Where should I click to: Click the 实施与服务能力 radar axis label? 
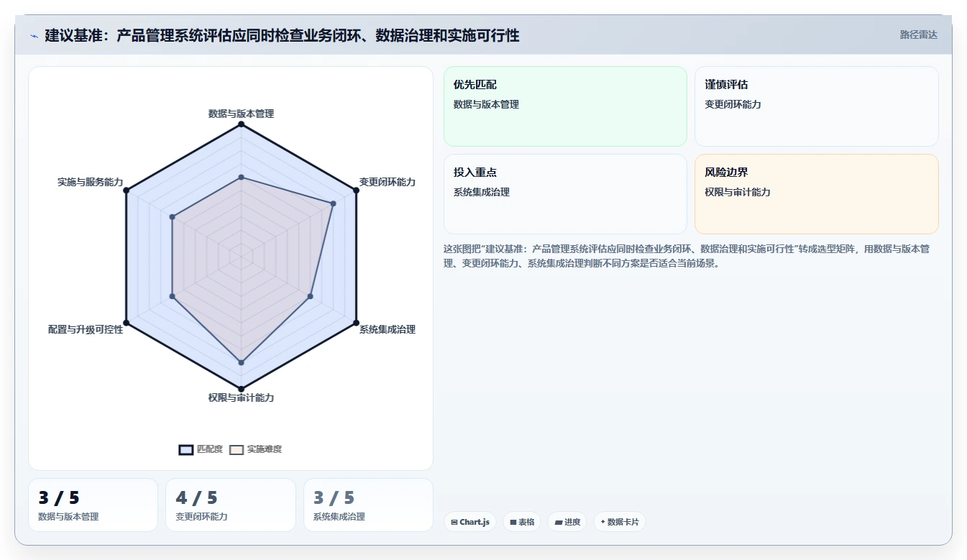[x=90, y=182]
